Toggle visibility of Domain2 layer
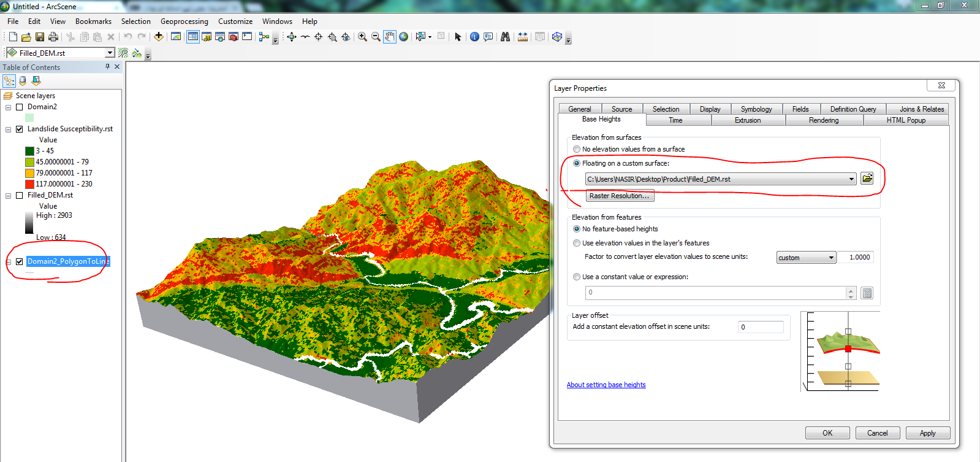The width and height of the screenshot is (980, 462). (x=19, y=107)
